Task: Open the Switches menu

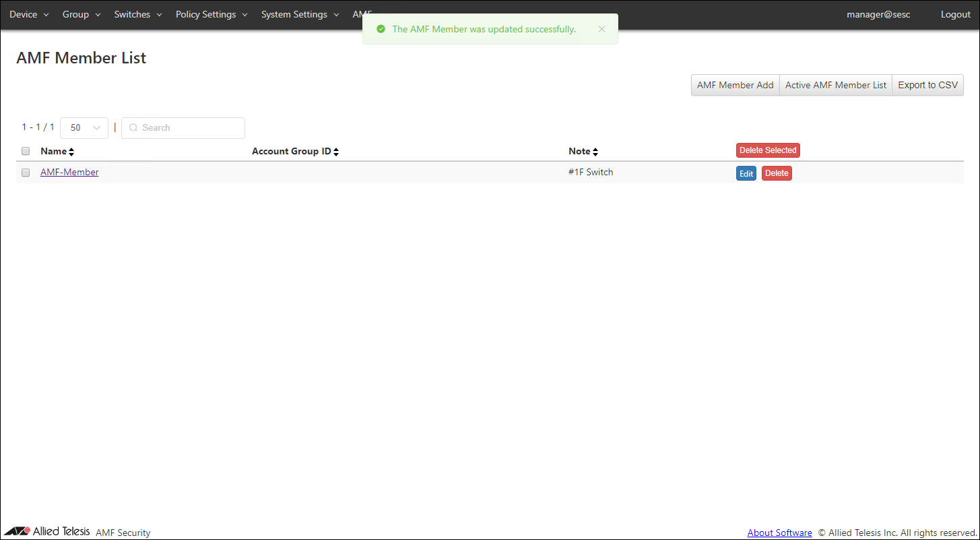Action: (138, 14)
